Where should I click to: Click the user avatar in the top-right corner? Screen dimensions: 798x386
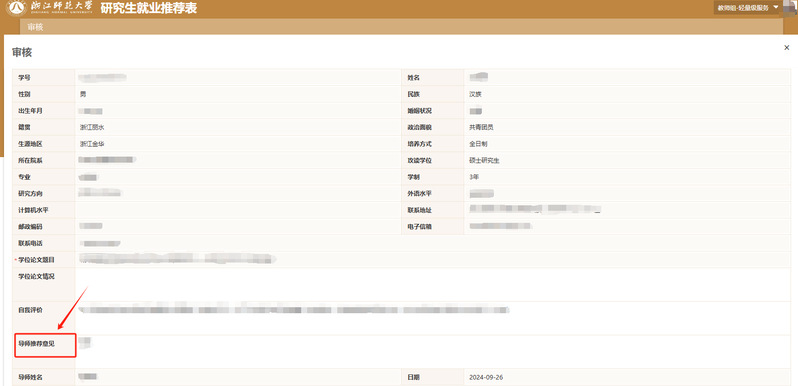click(791, 6)
